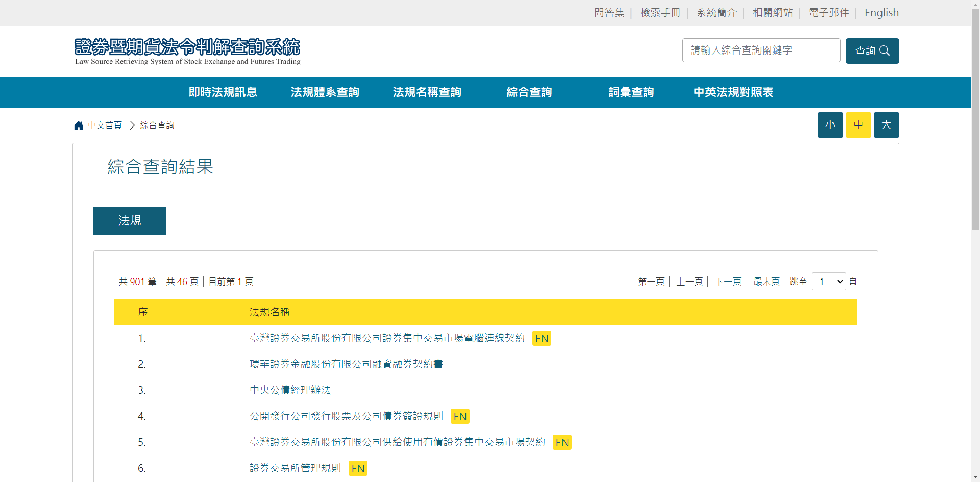Select small font size 小
The height and width of the screenshot is (482, 980).
click(830, 125)
